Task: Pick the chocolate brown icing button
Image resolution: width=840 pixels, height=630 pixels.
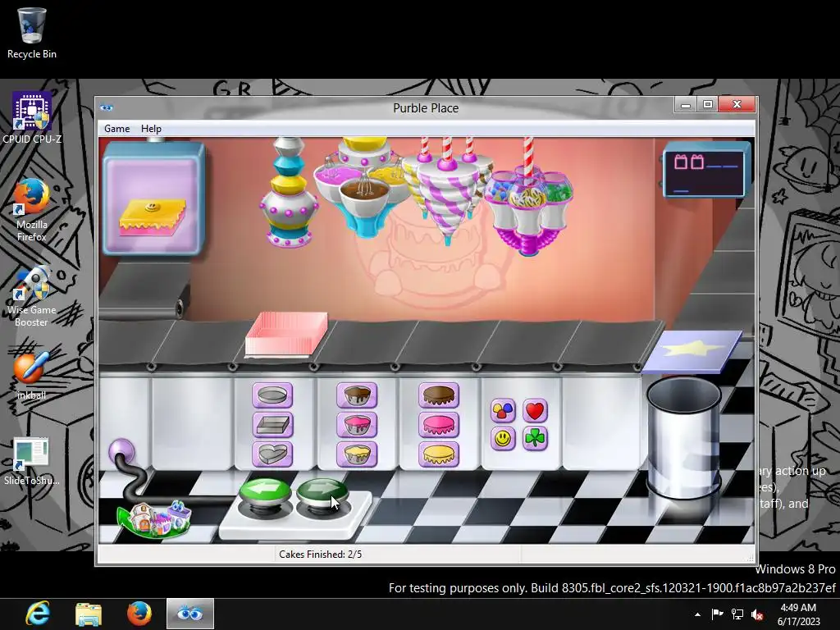Action: [439, 395]
